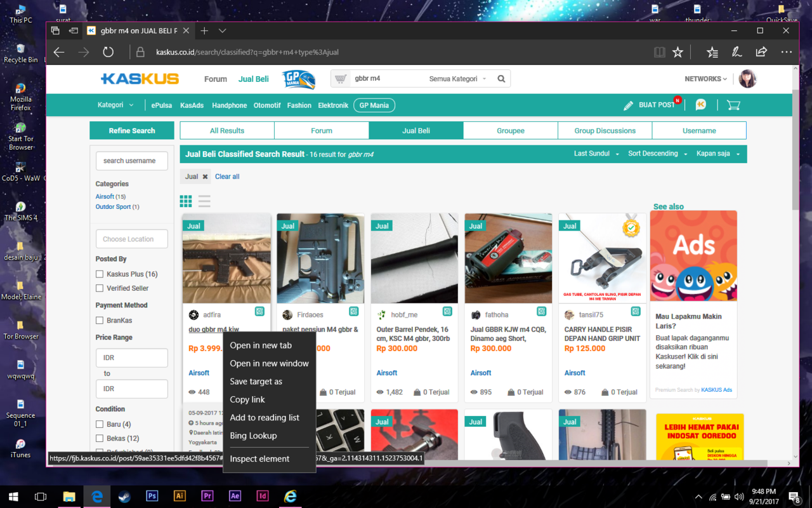Screen dimensions: 812x508
Task: Open Semua Kategori search dropdown
Action: 458,79
